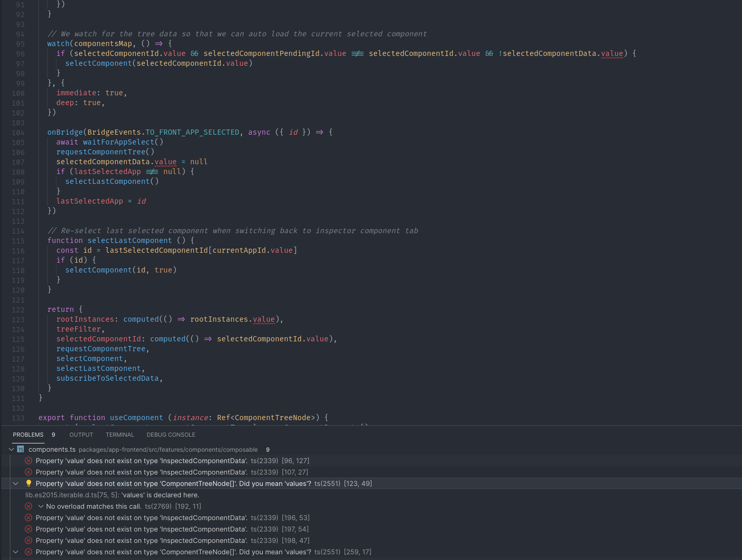This screenshot has width=742, height=560.
Task: Switch to the TERMINAL tab
Action: click(120, 435)
